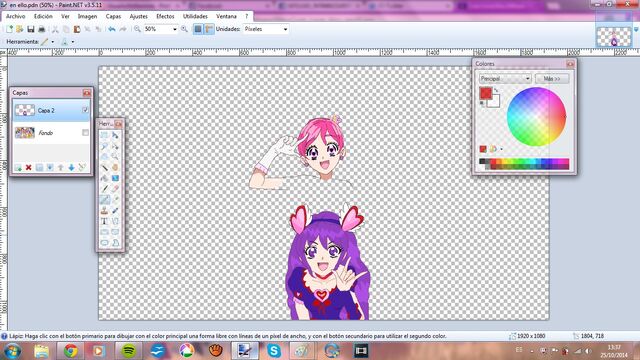Close the Colores panel
This screenshot has width=640, height=360.
tap(570, 64)
